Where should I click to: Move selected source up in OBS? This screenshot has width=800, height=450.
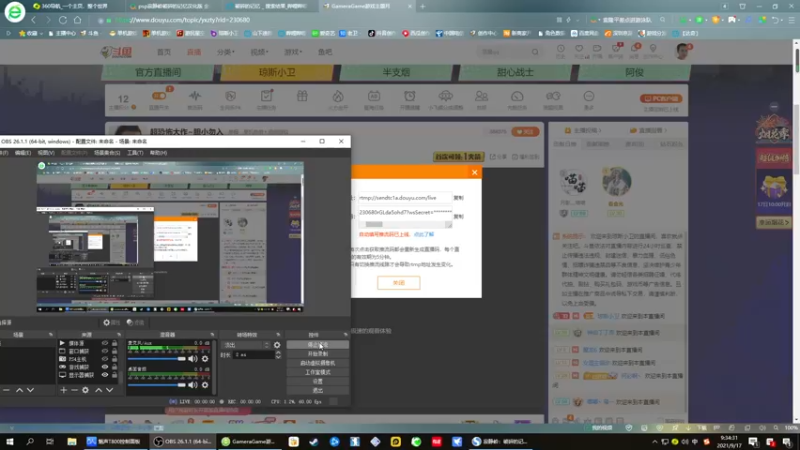[98, 390]
